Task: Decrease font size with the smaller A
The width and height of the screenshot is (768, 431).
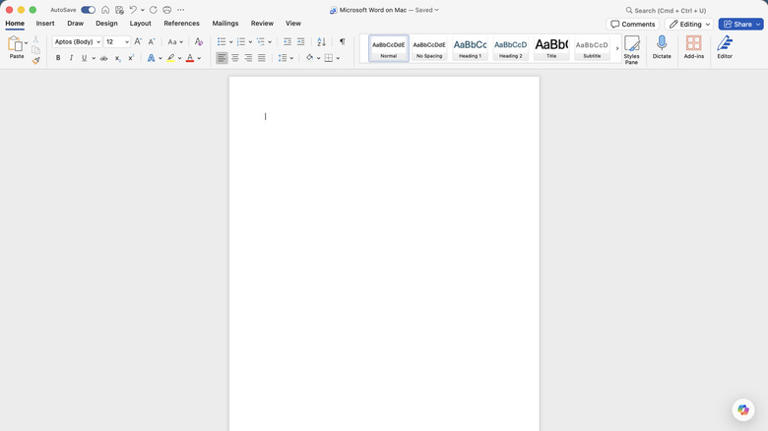Action: (151, 42)
